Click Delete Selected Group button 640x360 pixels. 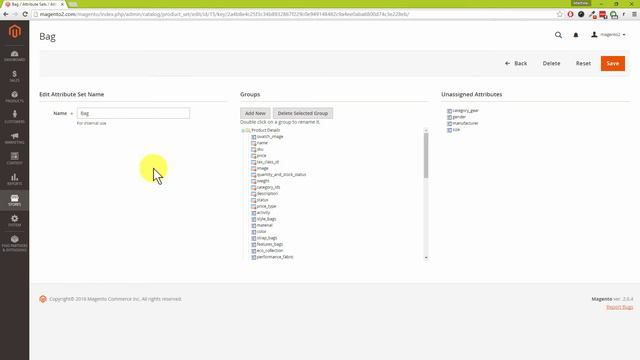tap(303, 113)
